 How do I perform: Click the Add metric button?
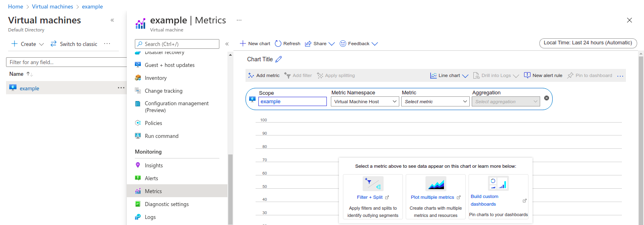(x=264, y=75)
